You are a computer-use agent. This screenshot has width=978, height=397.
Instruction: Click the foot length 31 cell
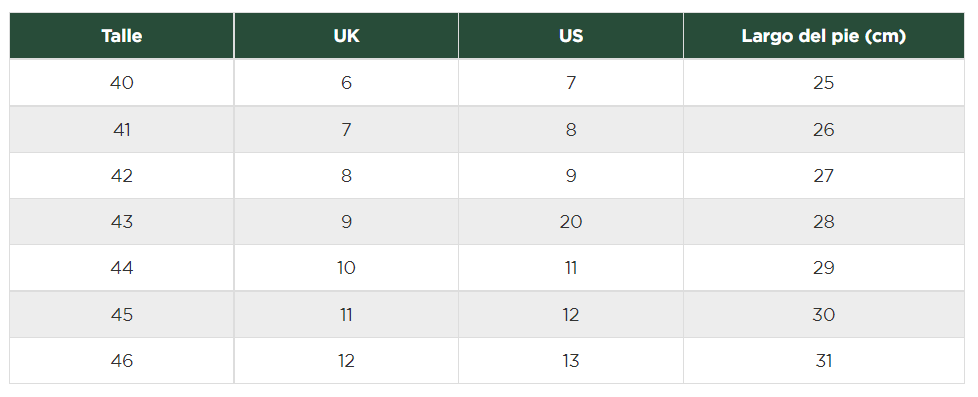[824, 361]
